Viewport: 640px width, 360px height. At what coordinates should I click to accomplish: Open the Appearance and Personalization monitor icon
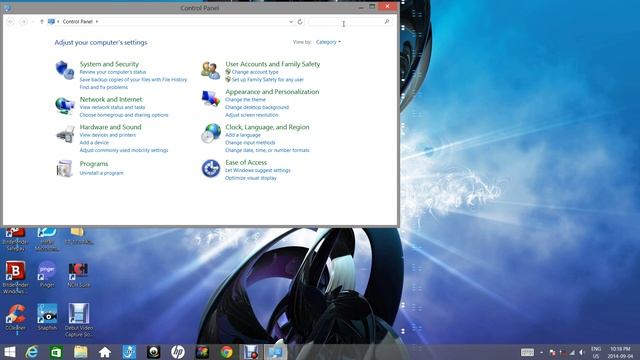(211, 98)
